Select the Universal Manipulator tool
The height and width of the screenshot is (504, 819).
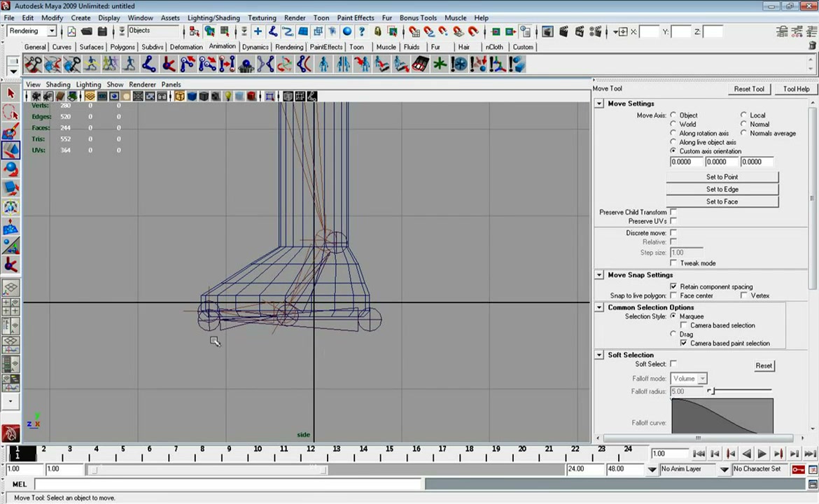pos(10,207)
